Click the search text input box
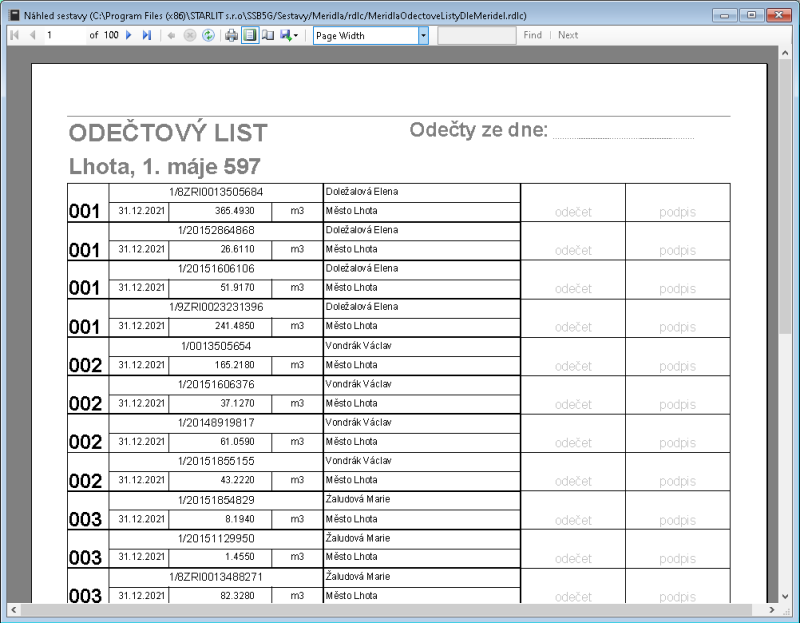 (x=477, y=34)
